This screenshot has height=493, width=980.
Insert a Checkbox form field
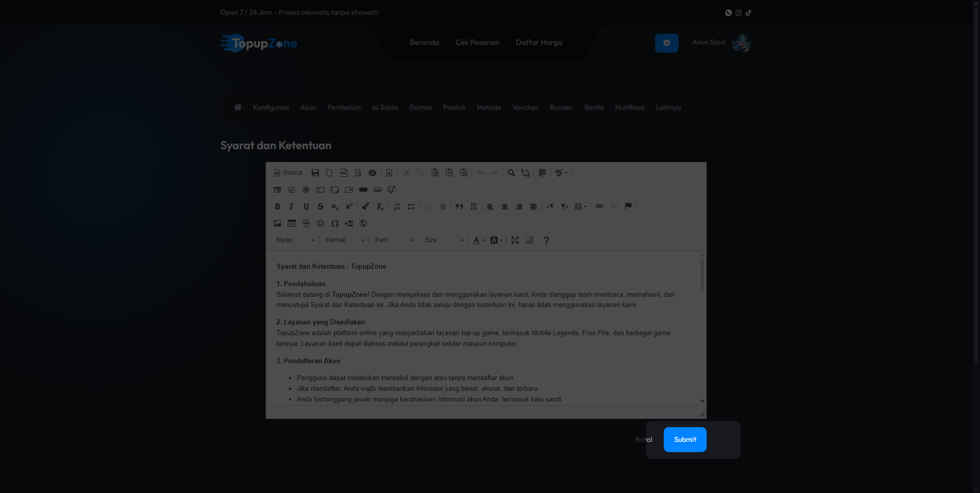292,190
